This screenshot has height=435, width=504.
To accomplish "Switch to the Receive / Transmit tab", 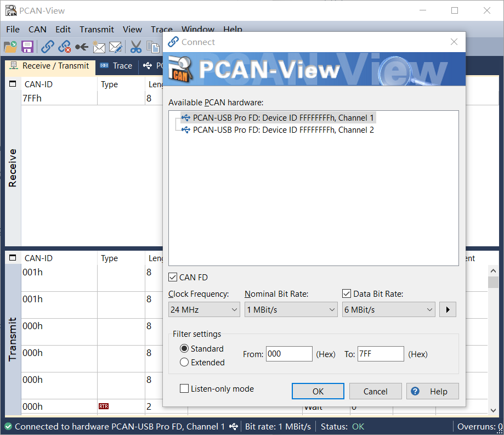I will tap(50, 66).
